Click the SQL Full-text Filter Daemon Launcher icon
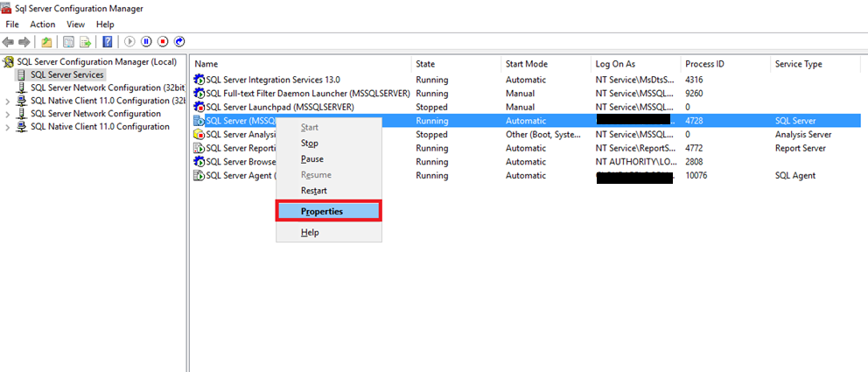The height and width of the screenshot is (372, 868). point(199,94)
